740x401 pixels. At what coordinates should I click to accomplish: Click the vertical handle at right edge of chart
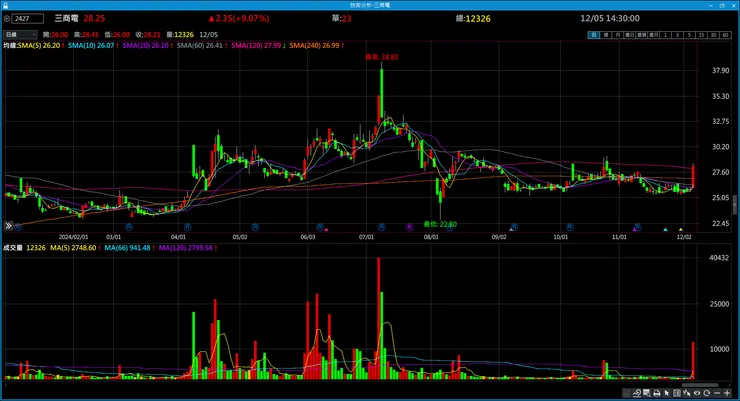(x=734, y=206)
